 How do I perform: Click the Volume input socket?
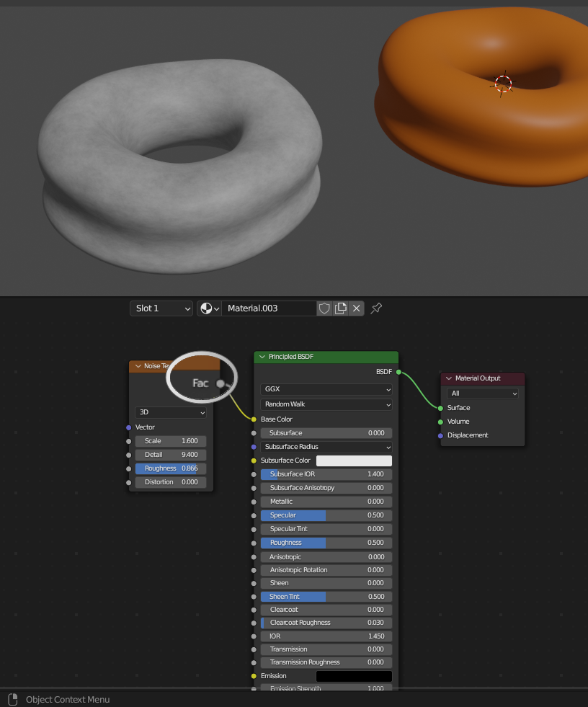[x=440, y=422]
